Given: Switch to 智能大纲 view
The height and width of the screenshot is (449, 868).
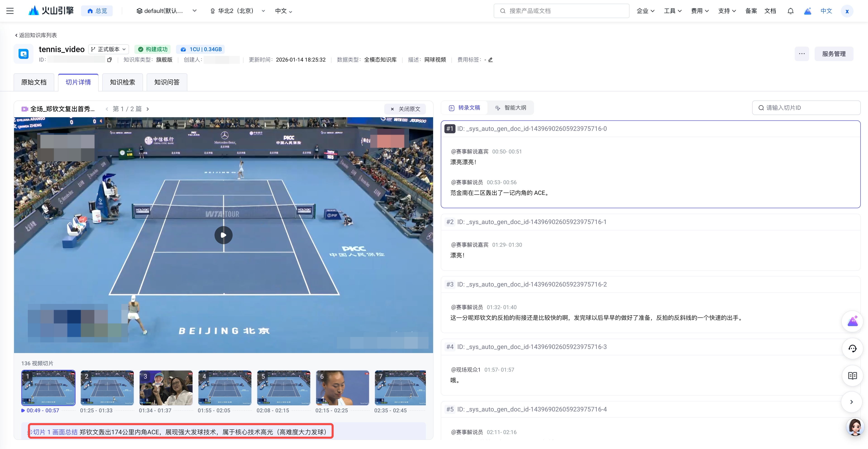Looking at the screenshot, I should click(510, 108).
